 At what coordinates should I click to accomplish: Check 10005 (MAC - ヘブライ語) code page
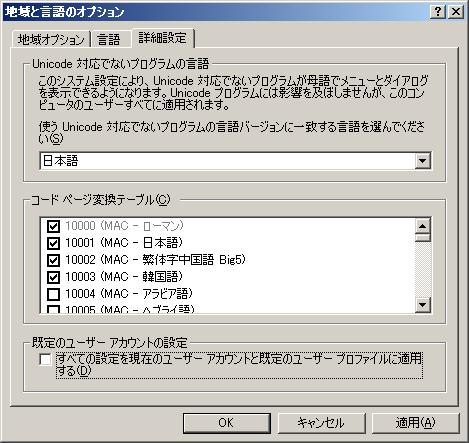[53, 310]
